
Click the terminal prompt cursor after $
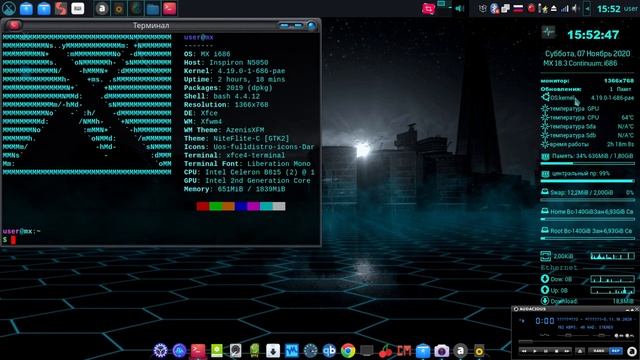(x=13, y=240)
